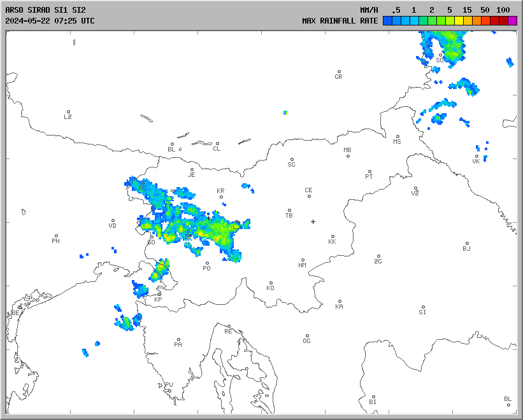Screen dimensions: 523x420
Task: Click the yellow swatch in rainfall legend
Action: coord(459,20)
